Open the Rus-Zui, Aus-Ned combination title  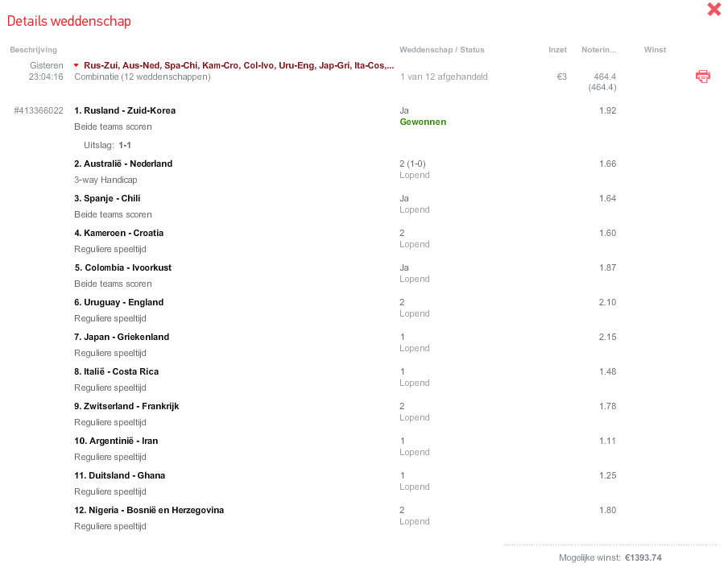(238, 65)
